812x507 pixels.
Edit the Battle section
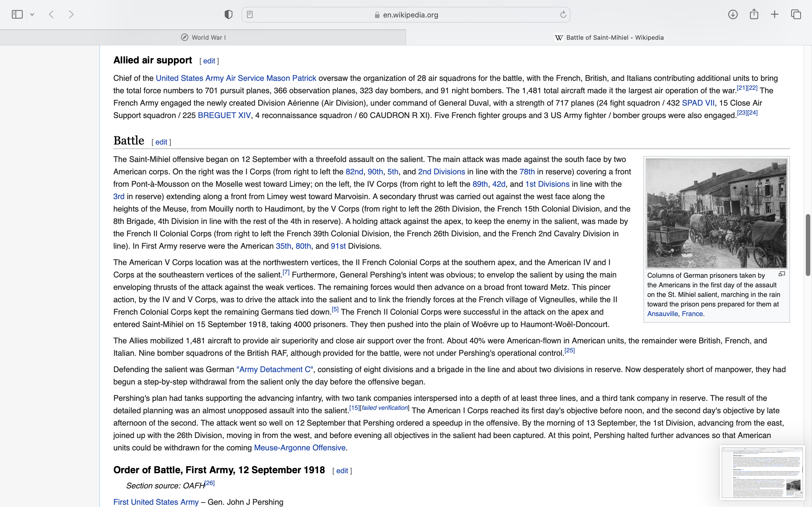(x=161, y=142)
